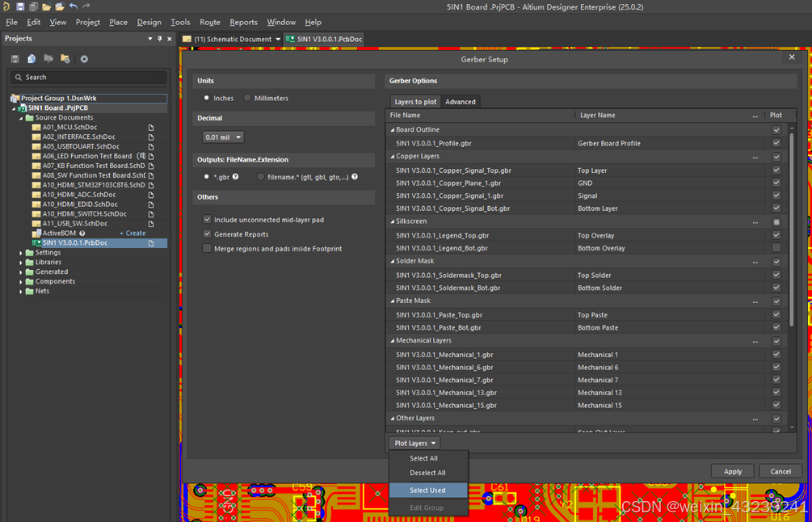Click the Layers to plot tab
Image resolution: width=812 pixels, height=522 pixels.
click(x=415, y=102)
